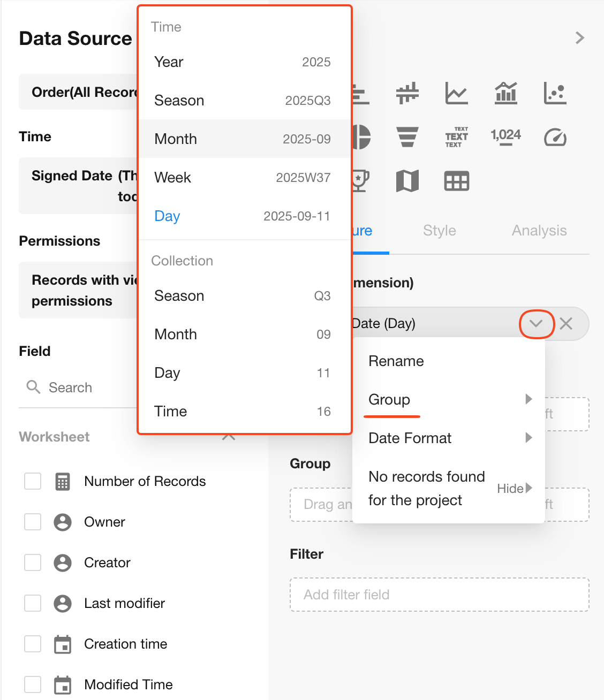Collapse panel with top-right chevron arrow
This screenshot has height=700, width=604.
[579, 38]
